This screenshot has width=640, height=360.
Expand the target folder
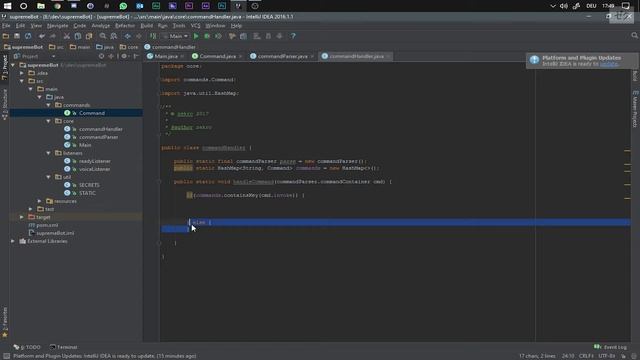tap(22, 217)
